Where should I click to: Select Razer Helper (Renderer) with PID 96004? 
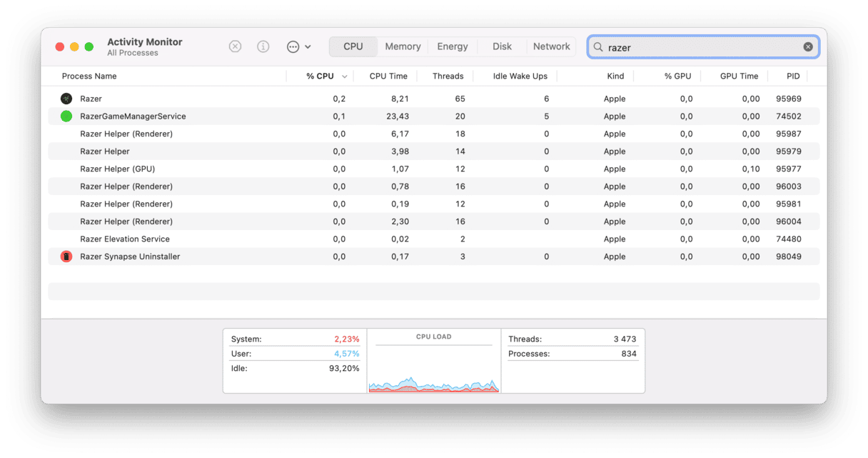(434, 221)
